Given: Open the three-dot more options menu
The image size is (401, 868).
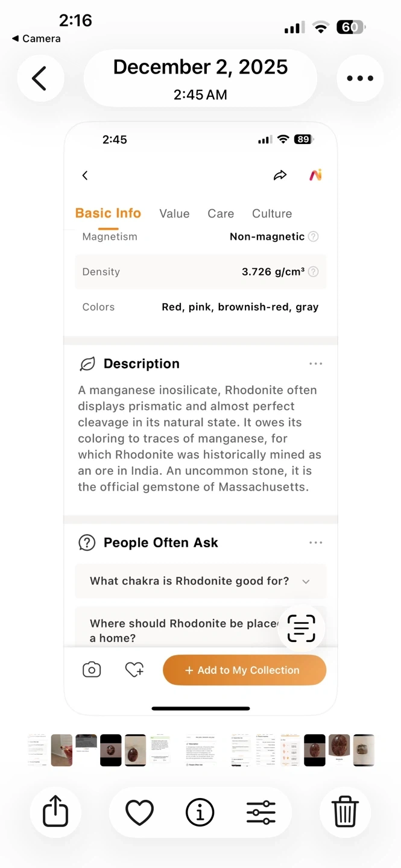Looking at the screenshot, I should [x=360, y=78].
